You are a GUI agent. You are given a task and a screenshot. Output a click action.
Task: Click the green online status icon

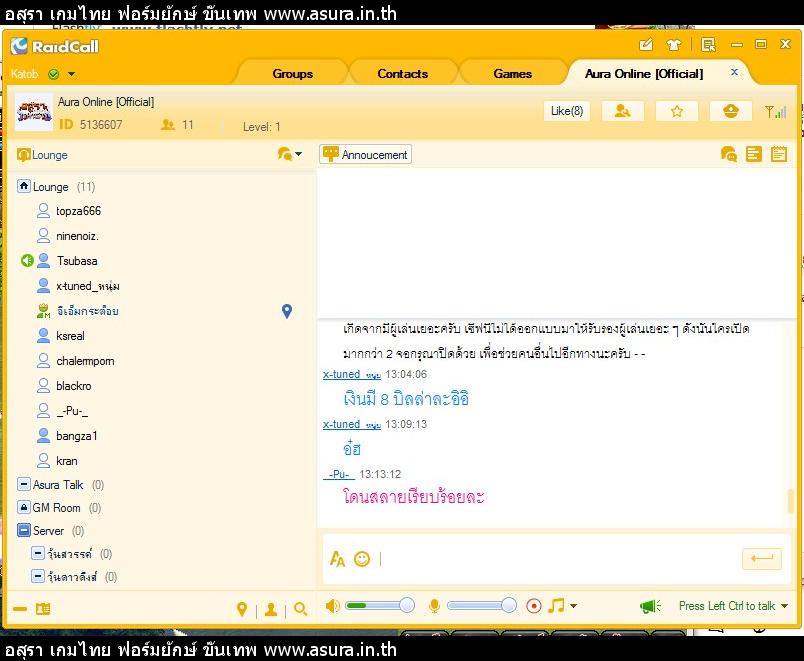(53, 74)
